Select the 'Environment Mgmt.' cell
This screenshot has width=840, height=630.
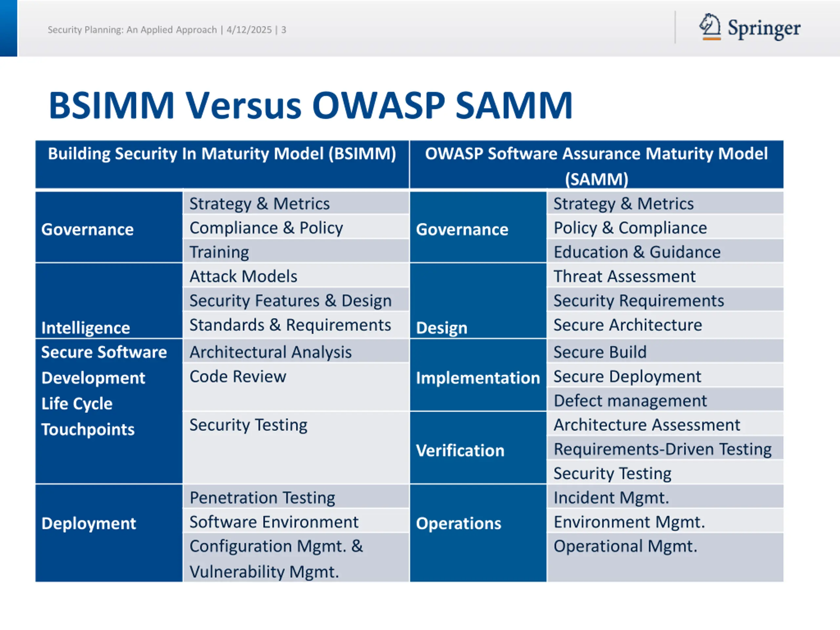[665, 520]
